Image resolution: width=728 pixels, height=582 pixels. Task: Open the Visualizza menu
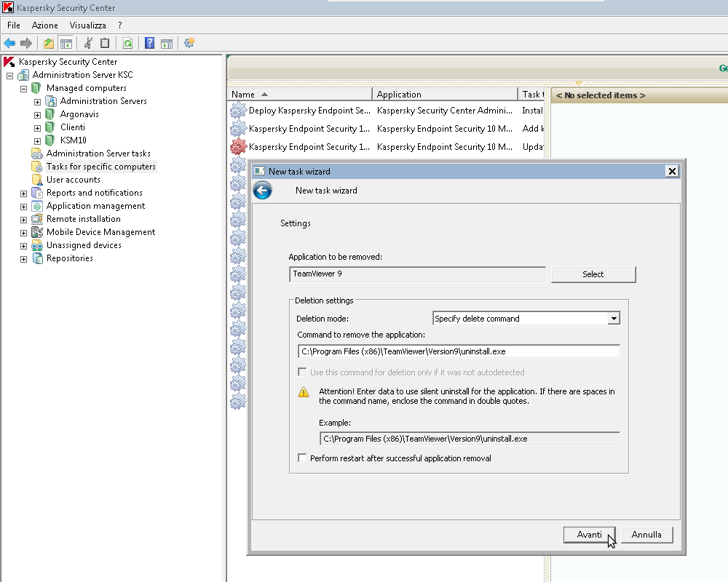88,25
